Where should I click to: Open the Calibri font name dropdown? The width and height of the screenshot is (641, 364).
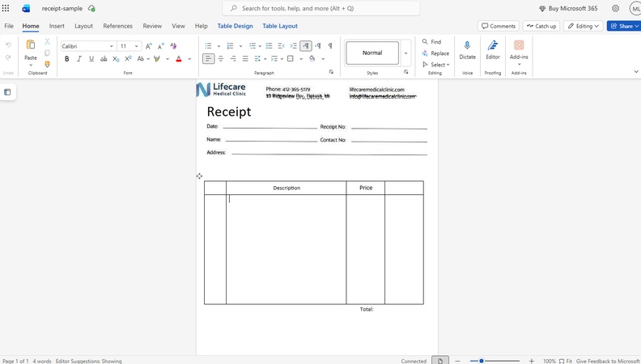coord(111,46)
